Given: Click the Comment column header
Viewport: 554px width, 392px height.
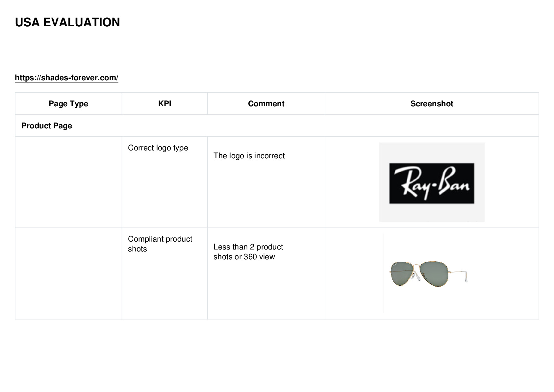Looking at the screenshot, I should pyautogui.click(x=266, y=104).
